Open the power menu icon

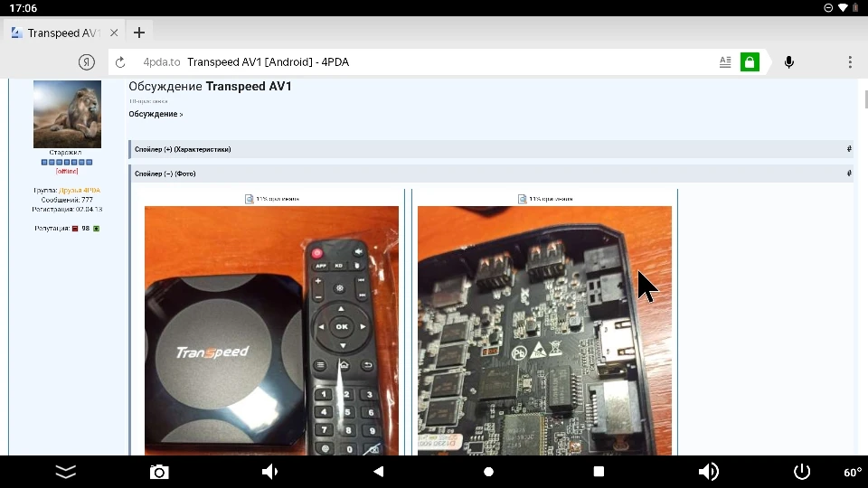click(802, 472)
